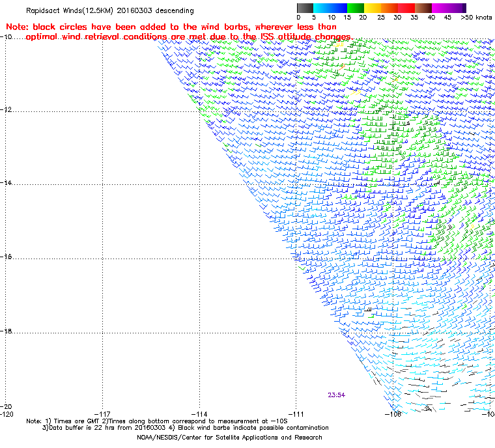
Task: Click the longitude label '-117'
Action: pyautogui.click(x=103, y=414)
